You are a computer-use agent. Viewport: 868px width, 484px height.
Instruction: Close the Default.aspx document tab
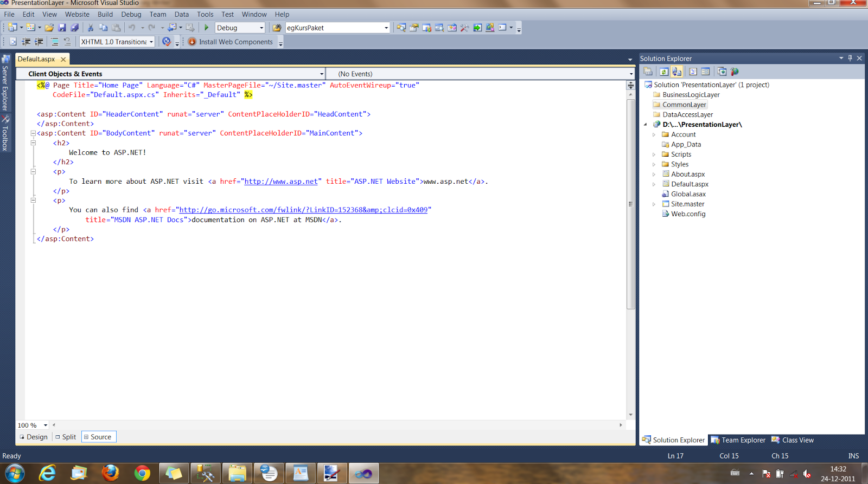coord(63,59)
